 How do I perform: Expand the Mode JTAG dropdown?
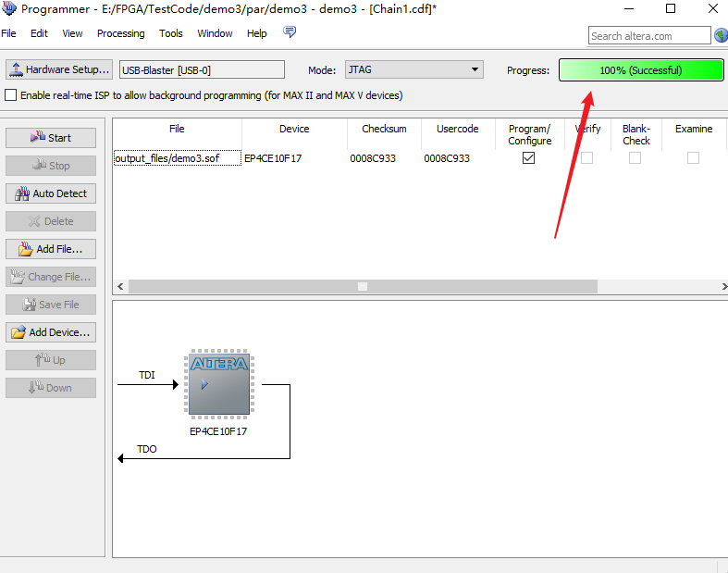[x=414, y=69]
